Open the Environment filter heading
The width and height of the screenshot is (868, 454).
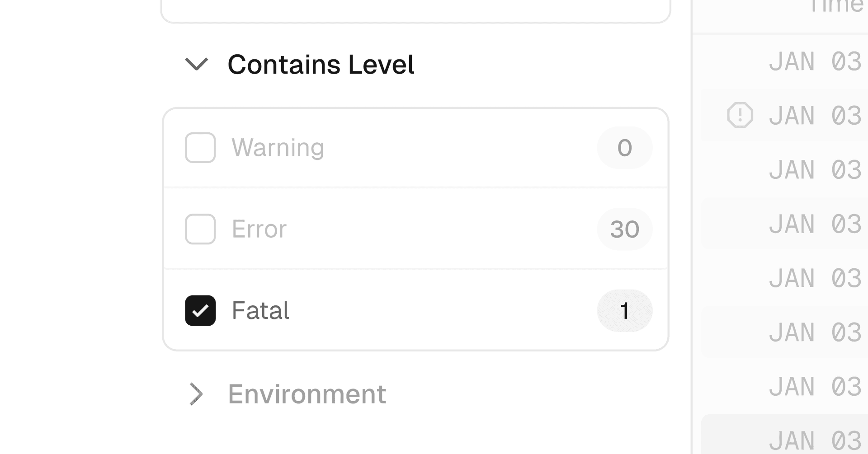pos(307,394)
